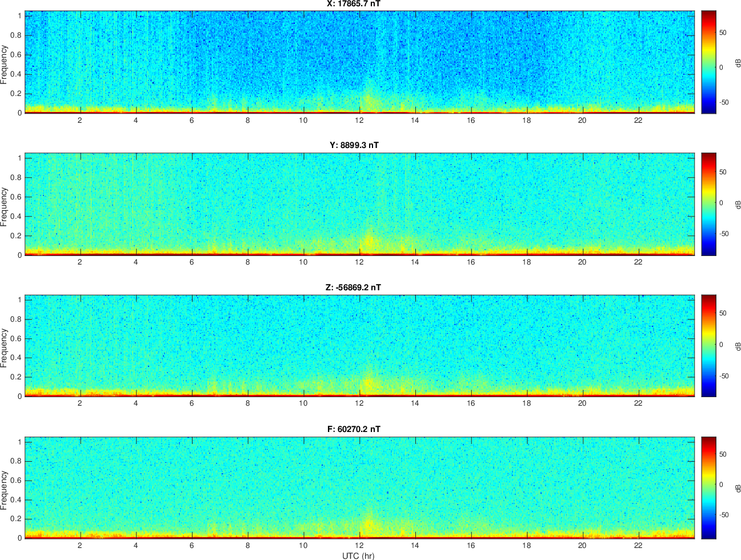Click the Frequency label of the F plot

pyautogui.click(x=5, y=490)
